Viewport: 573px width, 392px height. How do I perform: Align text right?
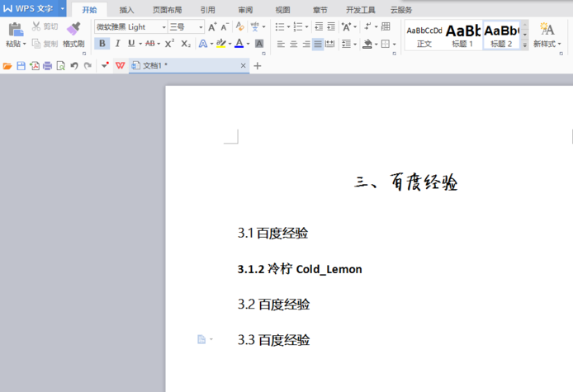pyautogui.click(x=306, y=45)
